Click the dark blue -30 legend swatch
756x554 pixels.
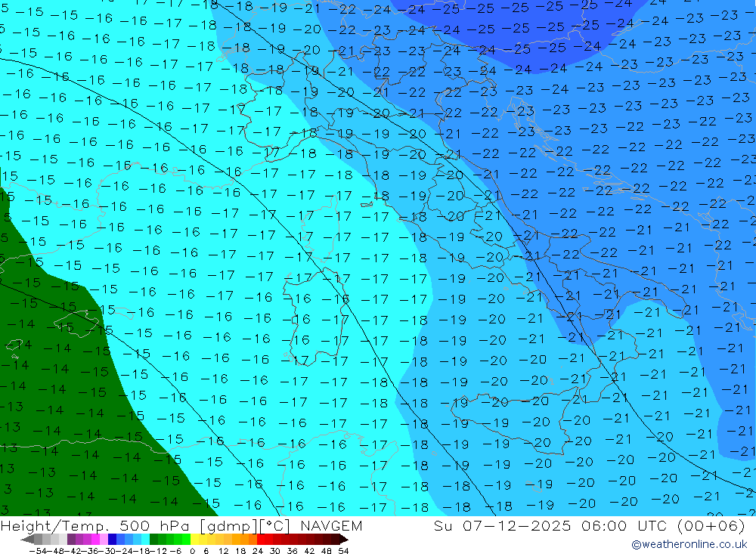(x=112, y=540)
